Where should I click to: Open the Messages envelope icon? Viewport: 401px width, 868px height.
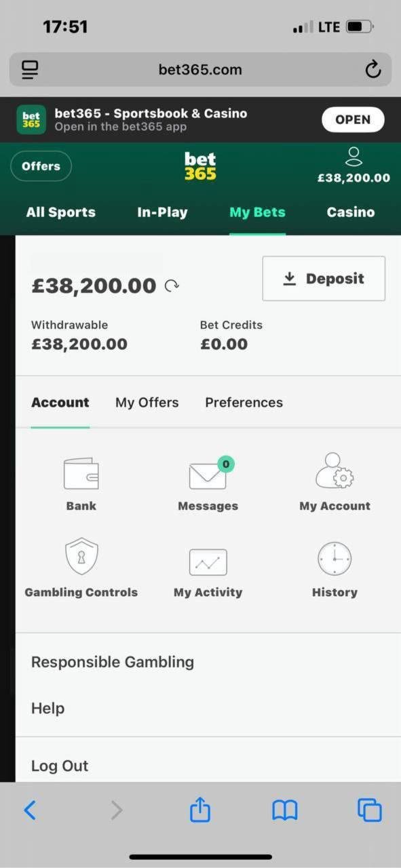(208, 474)
